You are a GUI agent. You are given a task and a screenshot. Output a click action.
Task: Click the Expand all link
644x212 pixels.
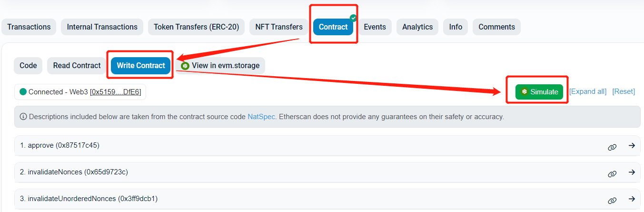pyautogui.click(x=588, y=91)
